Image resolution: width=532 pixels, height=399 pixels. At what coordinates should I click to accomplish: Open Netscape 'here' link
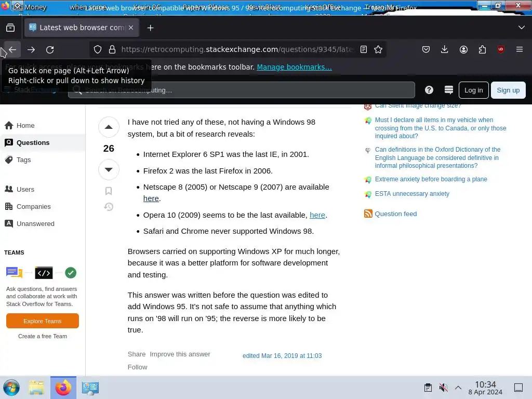click(151, 198)
